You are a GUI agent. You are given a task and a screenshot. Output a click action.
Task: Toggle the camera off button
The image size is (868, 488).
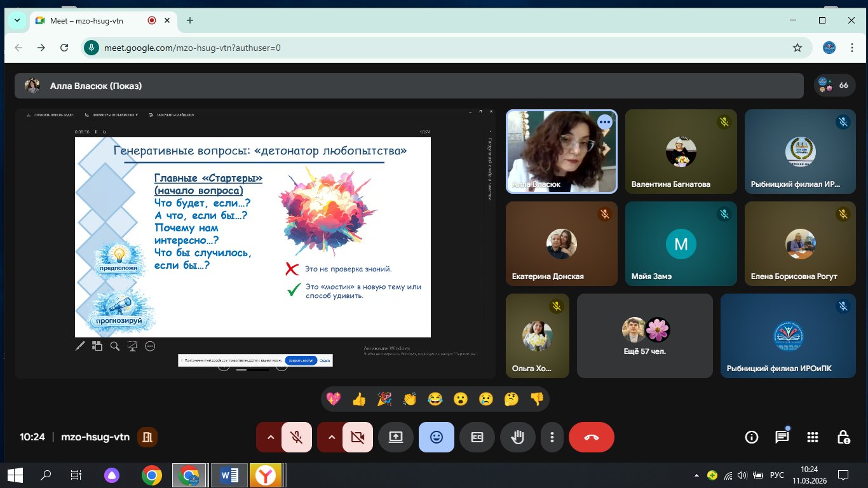click(x=357, y=437)
